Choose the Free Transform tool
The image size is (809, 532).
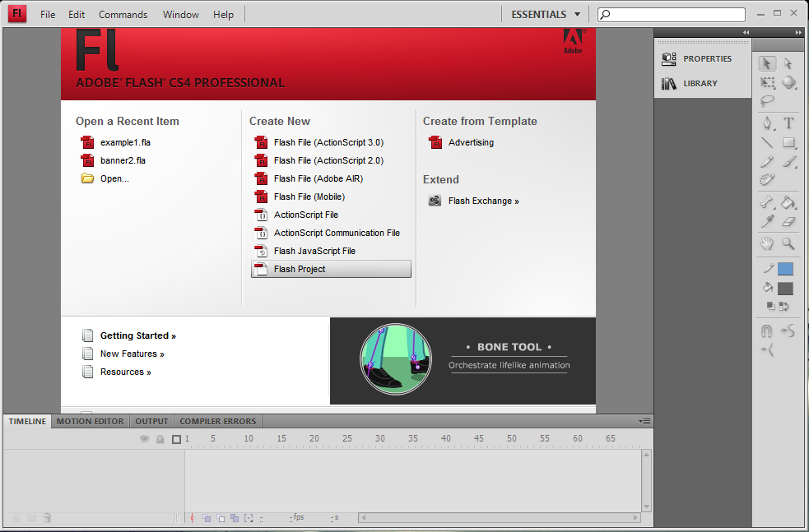coord(767,82)
